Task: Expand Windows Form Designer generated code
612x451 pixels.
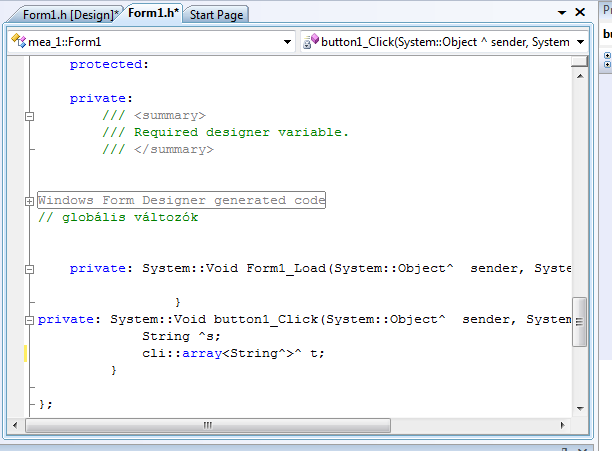Action: point(29,201)
